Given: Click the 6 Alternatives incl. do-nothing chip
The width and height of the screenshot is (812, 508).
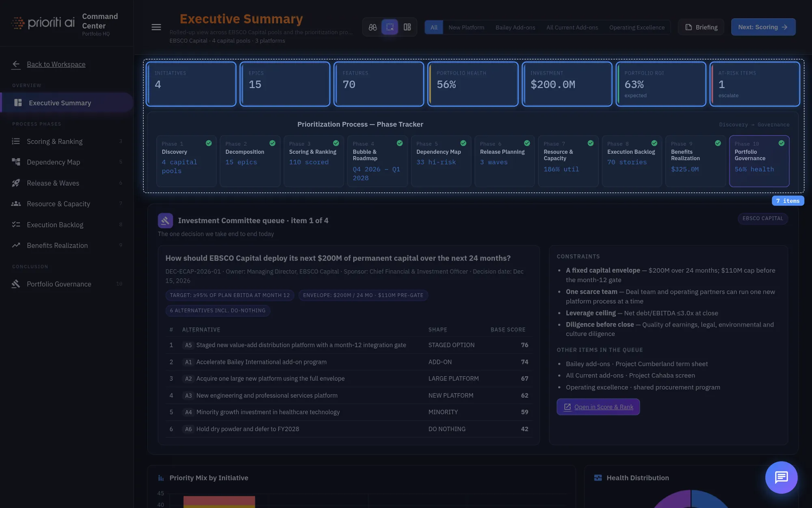Looking at the screenshot, I should click(x=218, y=310).
